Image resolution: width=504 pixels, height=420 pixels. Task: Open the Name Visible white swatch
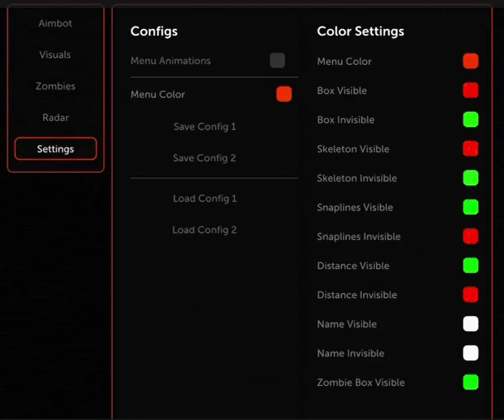(470, 324)
